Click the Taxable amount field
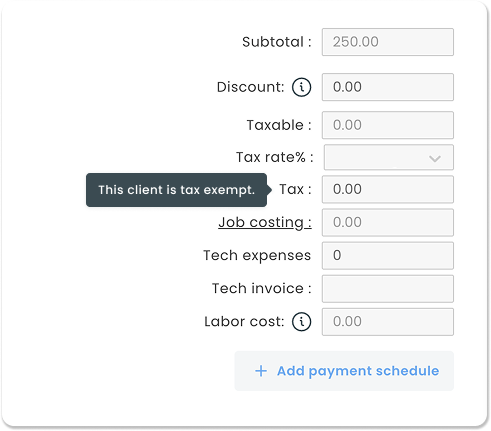 388,125
